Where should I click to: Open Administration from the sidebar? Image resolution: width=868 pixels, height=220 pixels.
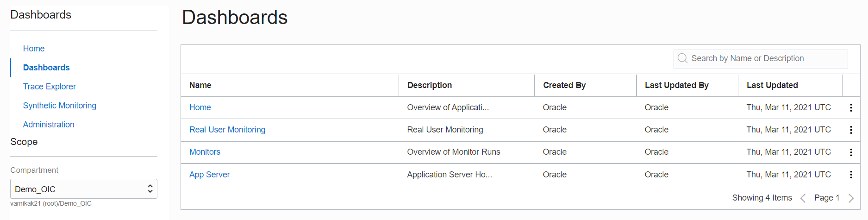(x=49, y=125)
